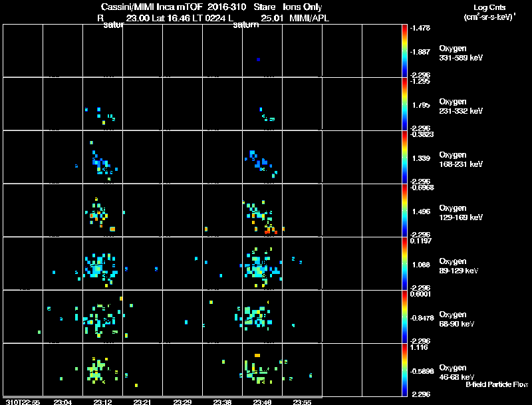
Task: Select the 'Oxygen 168-231 keV' label
Action: [461, 160]
